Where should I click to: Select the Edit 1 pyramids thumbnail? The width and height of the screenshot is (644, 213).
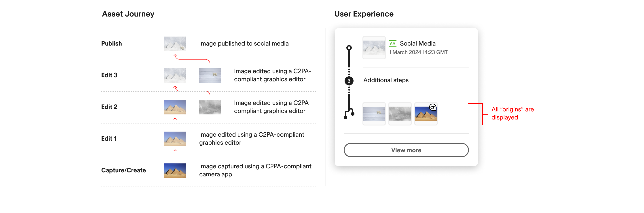(x=175, y=139)
